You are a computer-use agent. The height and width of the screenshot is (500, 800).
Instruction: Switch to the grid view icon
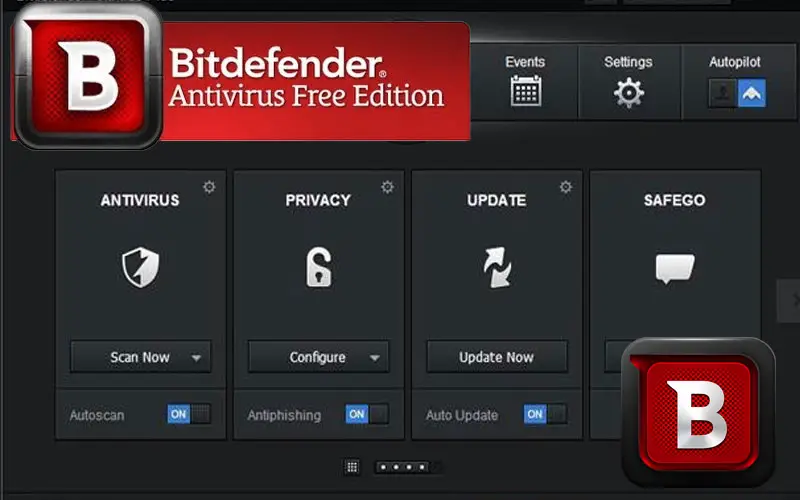[352, 467]
